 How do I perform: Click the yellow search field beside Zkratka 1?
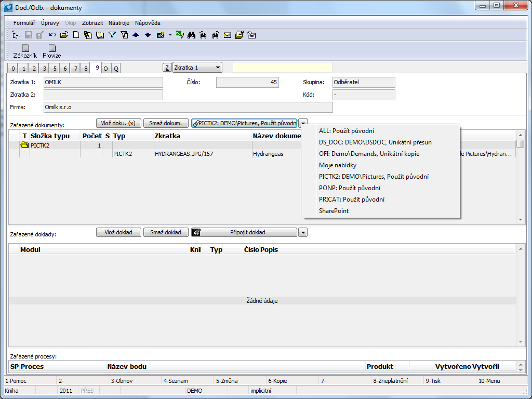click(282, 68)
